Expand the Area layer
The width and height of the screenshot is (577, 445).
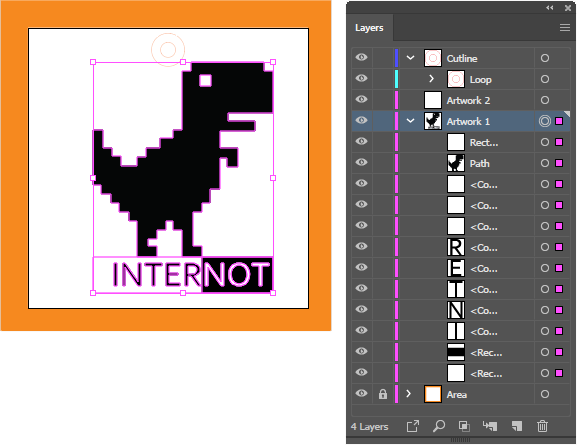pyautogui.click(x=408, y=394)
